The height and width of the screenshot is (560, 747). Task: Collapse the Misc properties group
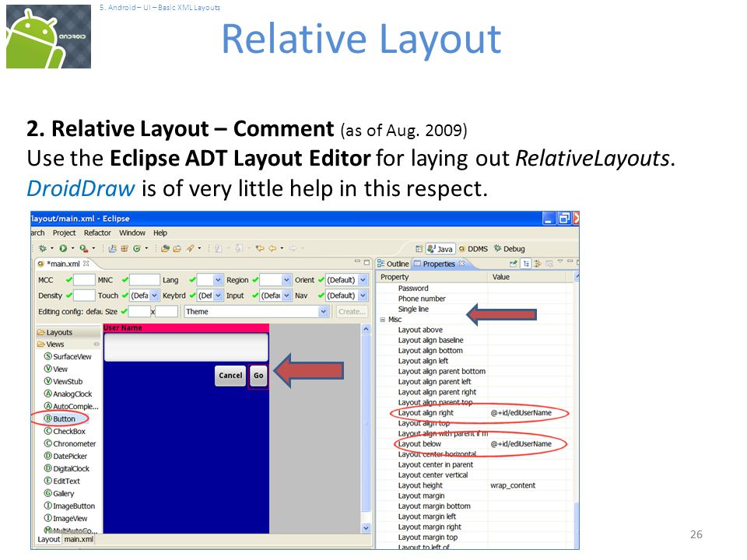coord(383,320)
